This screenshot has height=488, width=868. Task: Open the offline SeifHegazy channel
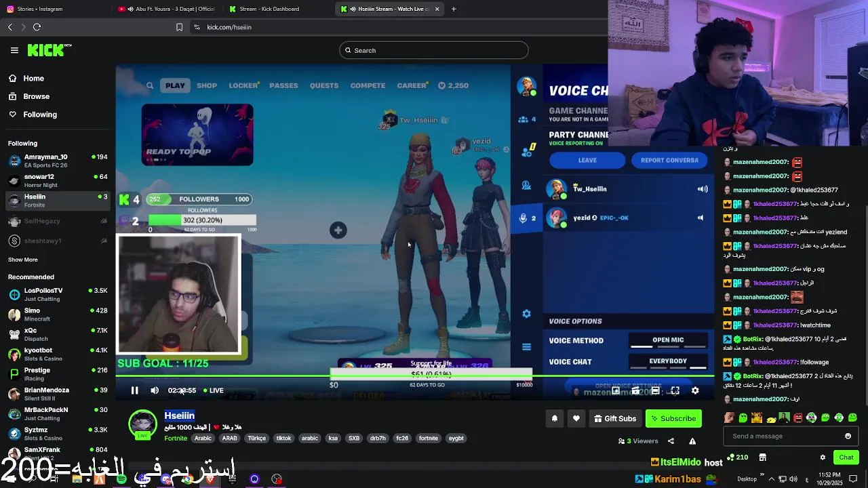pyautogui.click(x=58, y=221)
